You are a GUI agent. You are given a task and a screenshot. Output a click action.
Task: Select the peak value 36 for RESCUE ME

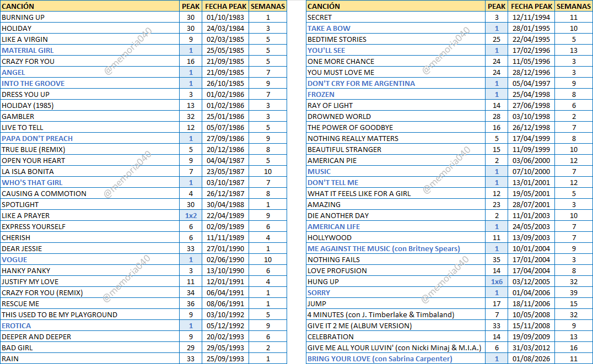point(191,303)
